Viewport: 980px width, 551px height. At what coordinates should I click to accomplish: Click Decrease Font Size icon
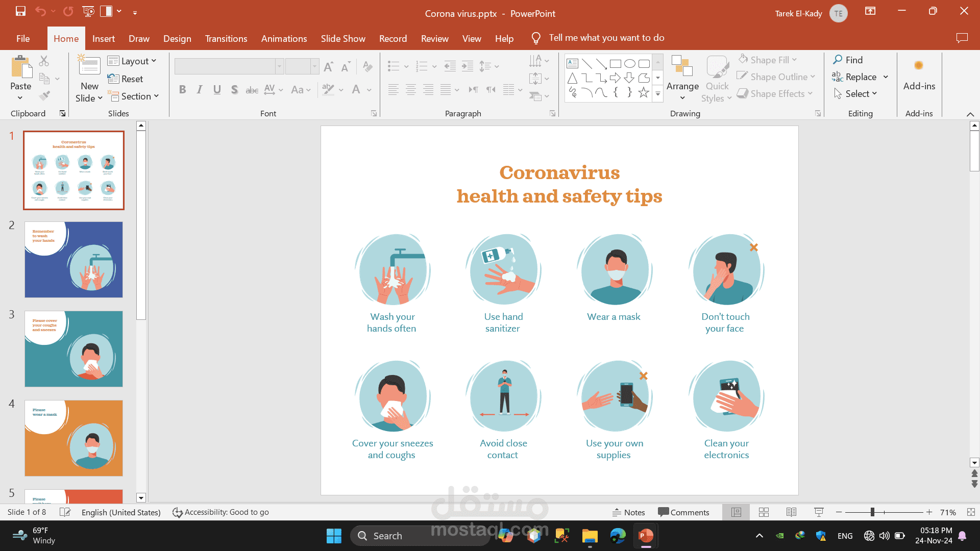(346, 66)
